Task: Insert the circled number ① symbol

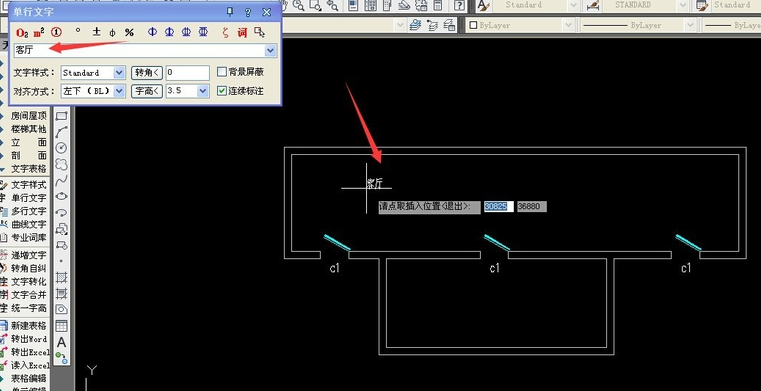Action: [56, 33]
